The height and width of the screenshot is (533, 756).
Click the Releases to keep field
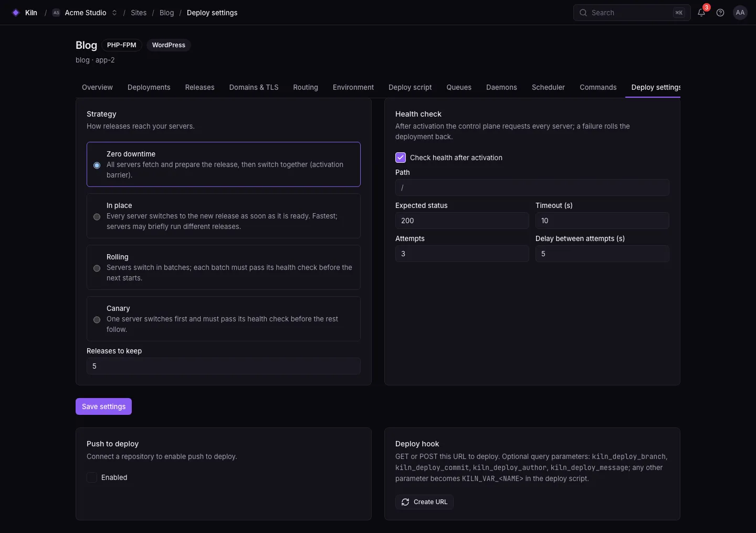coord(224,366)
